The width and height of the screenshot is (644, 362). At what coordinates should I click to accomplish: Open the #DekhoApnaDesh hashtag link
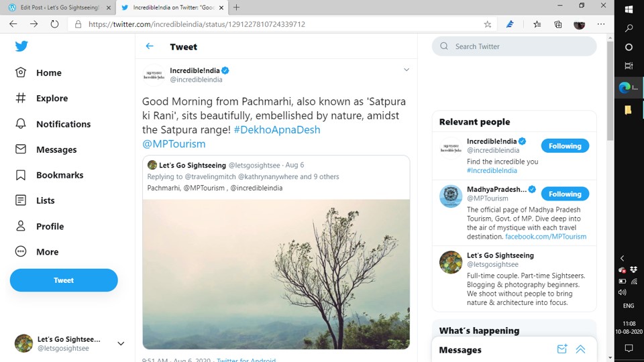click(x=276, y=129)
